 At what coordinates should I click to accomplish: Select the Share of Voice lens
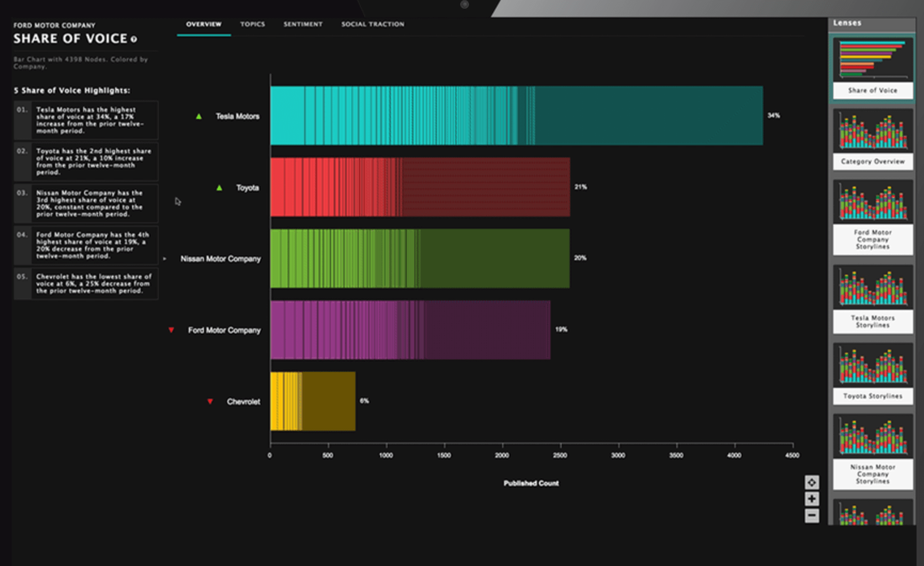tap(872, 66)
